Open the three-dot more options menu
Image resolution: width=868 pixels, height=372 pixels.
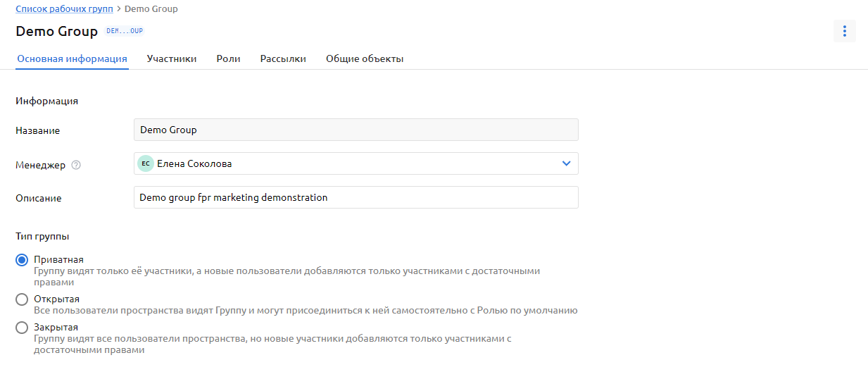[844, 31]
